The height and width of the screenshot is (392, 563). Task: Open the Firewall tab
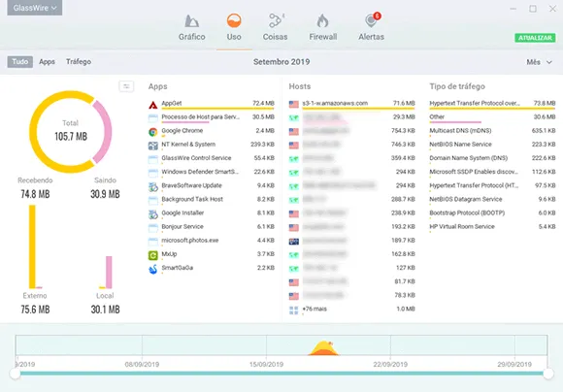(323, 27)
